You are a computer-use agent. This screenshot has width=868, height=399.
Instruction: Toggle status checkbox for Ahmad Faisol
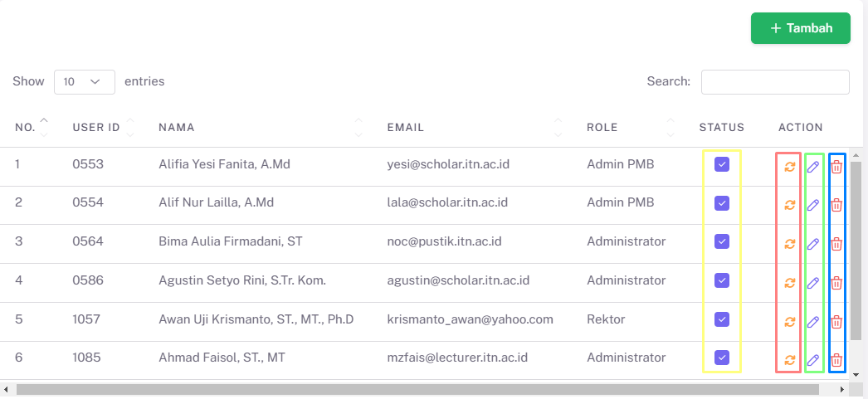pyautogui.click(x=722, y=358)
